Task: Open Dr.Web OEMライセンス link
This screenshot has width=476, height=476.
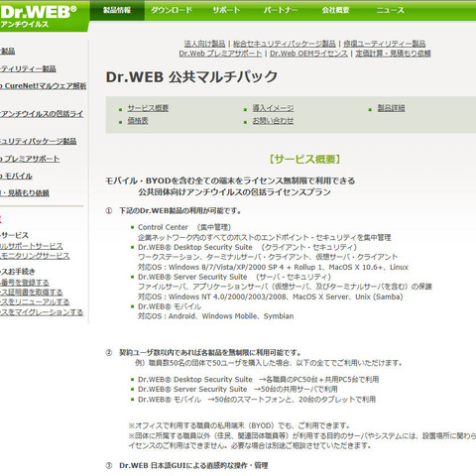Action: 308,54
